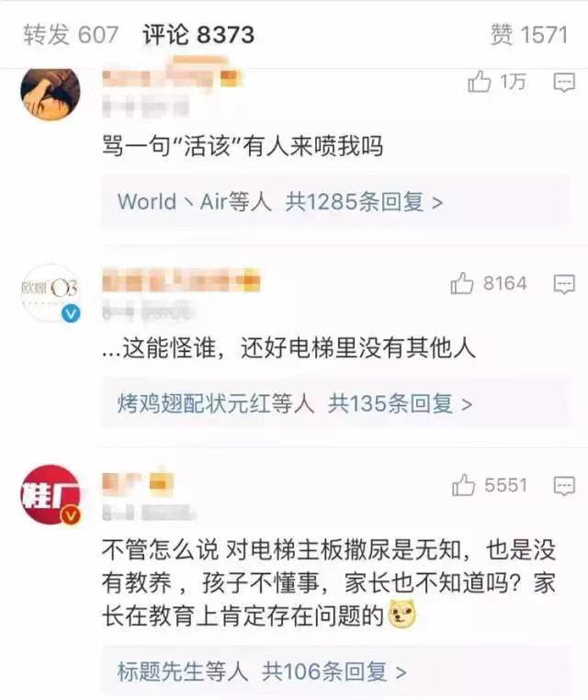This screenshot has width=588, height=700.
Task: Tap reply icon beside the 5551 likes
Action: tap(564, 486)
